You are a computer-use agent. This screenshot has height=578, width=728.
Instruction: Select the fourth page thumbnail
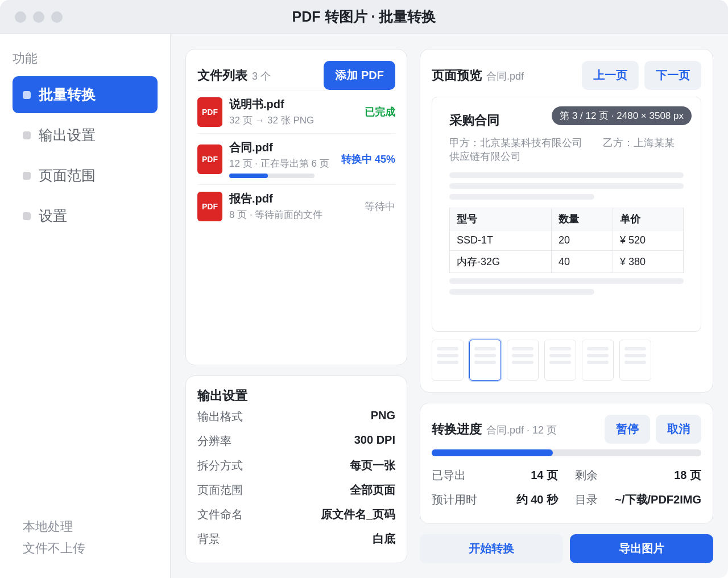[560, 360]
